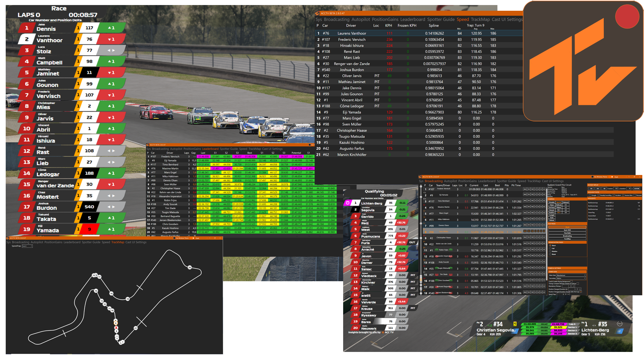Uncheck the Accident highlight filter
The height and width of the screenshot is (362, 644).
click(x=613, y=195)
